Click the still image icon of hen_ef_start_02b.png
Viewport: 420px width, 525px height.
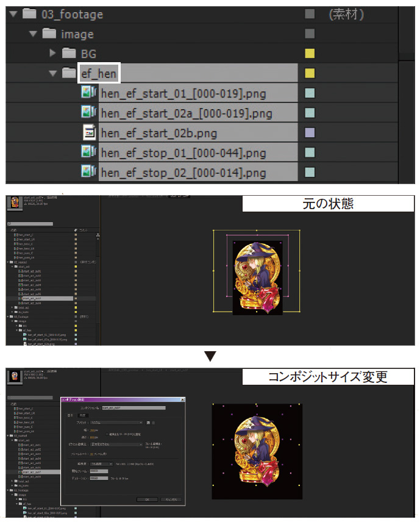89,132
